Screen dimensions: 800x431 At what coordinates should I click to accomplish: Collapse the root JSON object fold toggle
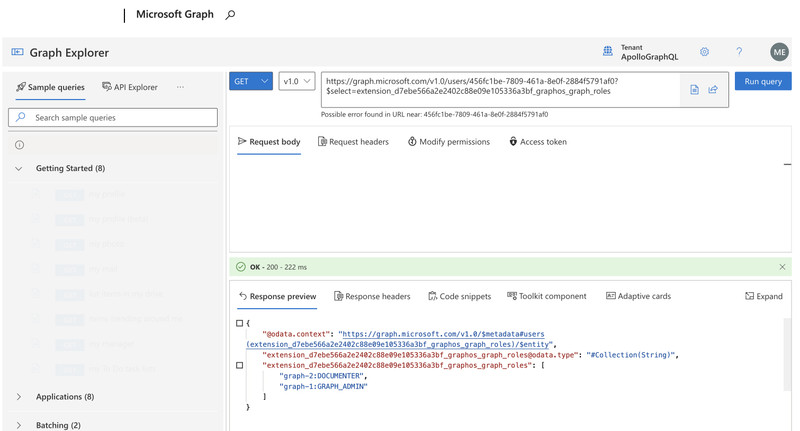239,323
